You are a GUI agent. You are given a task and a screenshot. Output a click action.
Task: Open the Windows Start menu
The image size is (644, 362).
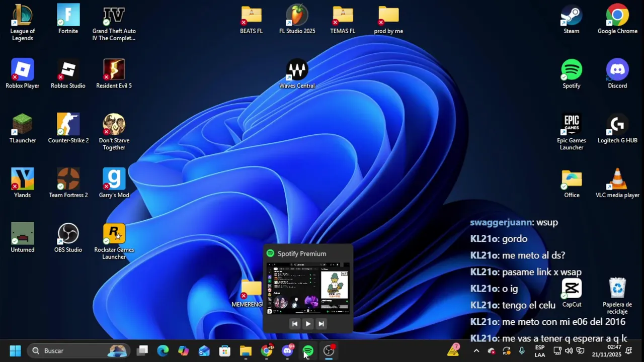pyautogui.click(x=15, y=350)
